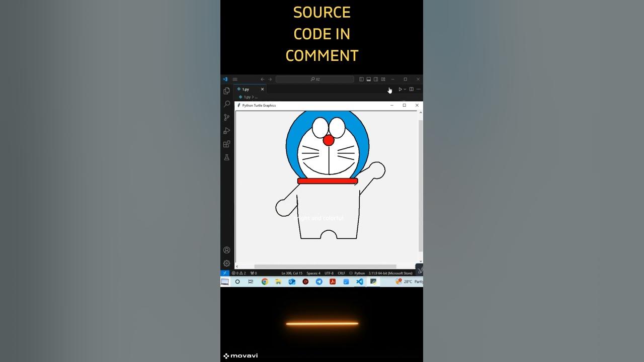Click the vertical scrollbar down arrow
Viewport: 644px width, 362px height.
421,261
